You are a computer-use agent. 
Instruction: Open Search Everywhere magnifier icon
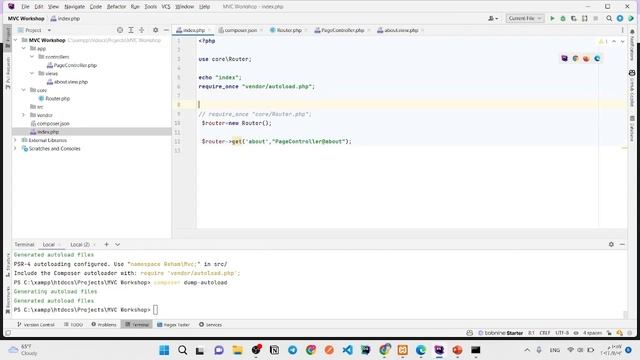click(x=609, y=18)
